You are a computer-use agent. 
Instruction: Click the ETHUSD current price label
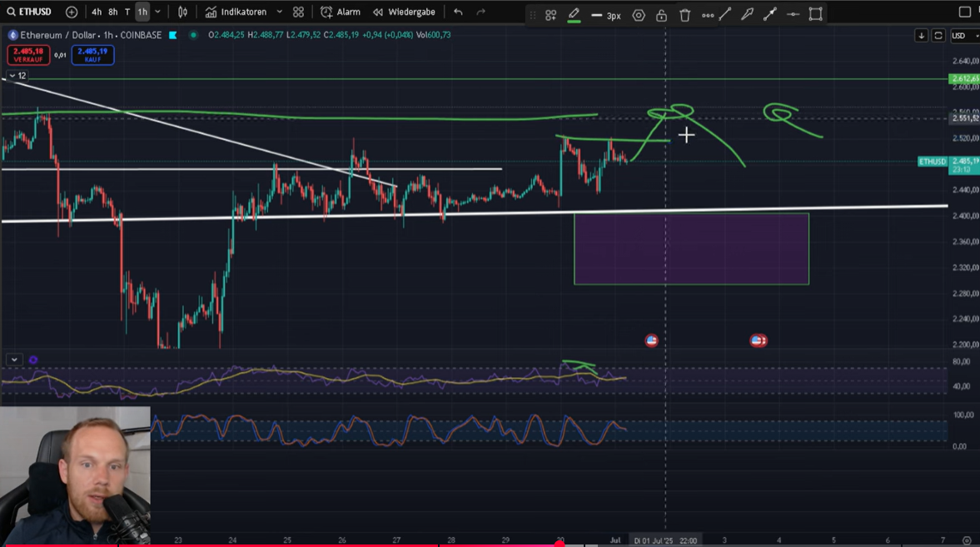[x=933, y=162]
